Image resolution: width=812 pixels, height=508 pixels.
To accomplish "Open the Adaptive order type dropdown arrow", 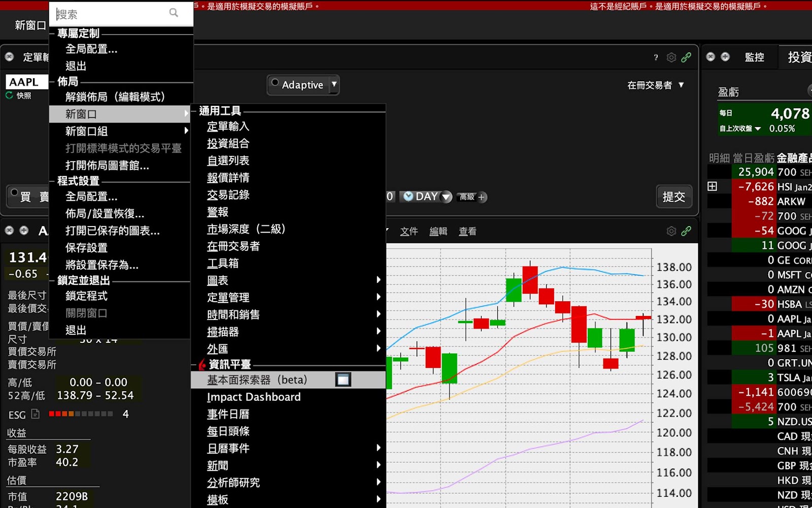I will coord(334,84).
